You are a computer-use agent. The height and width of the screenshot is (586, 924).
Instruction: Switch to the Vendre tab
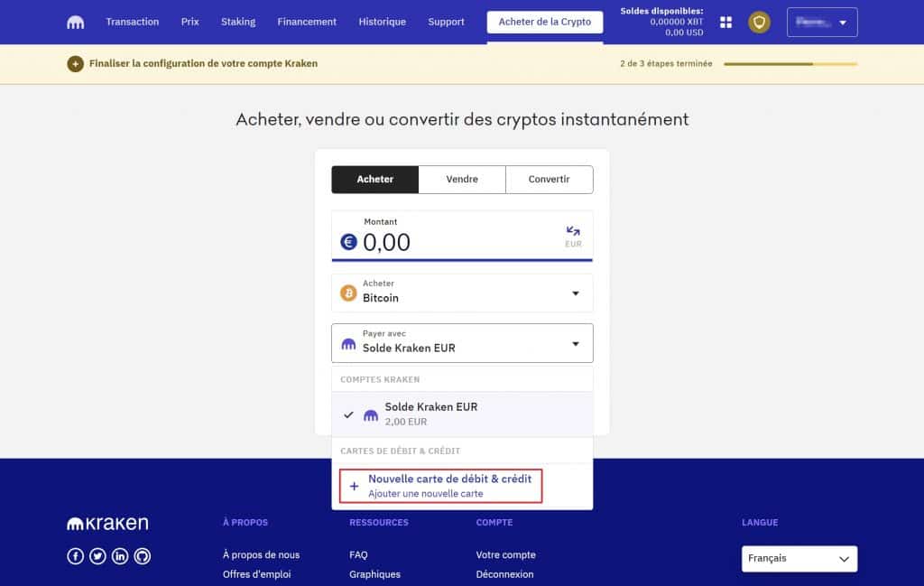point(462,180)
